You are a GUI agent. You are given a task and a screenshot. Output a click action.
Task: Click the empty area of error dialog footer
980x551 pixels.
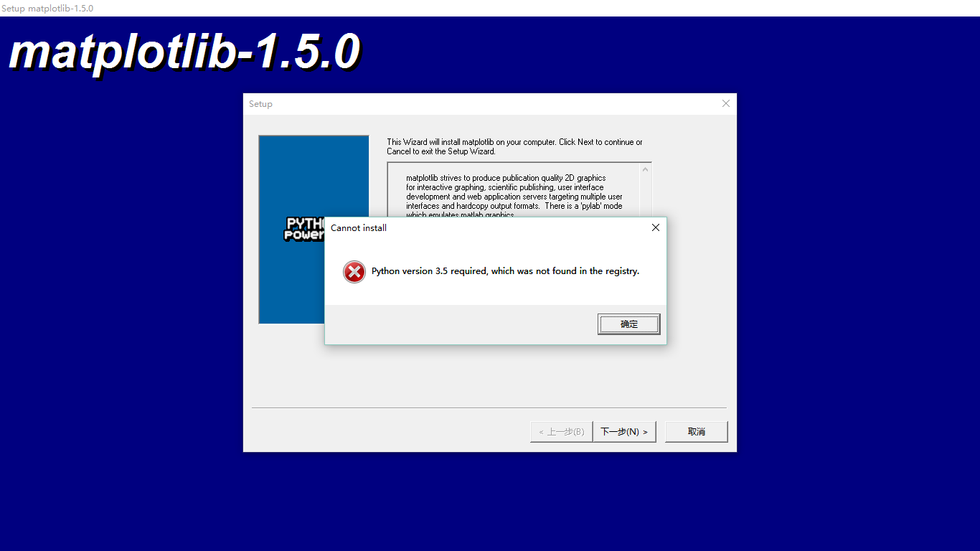click(459, 324)
